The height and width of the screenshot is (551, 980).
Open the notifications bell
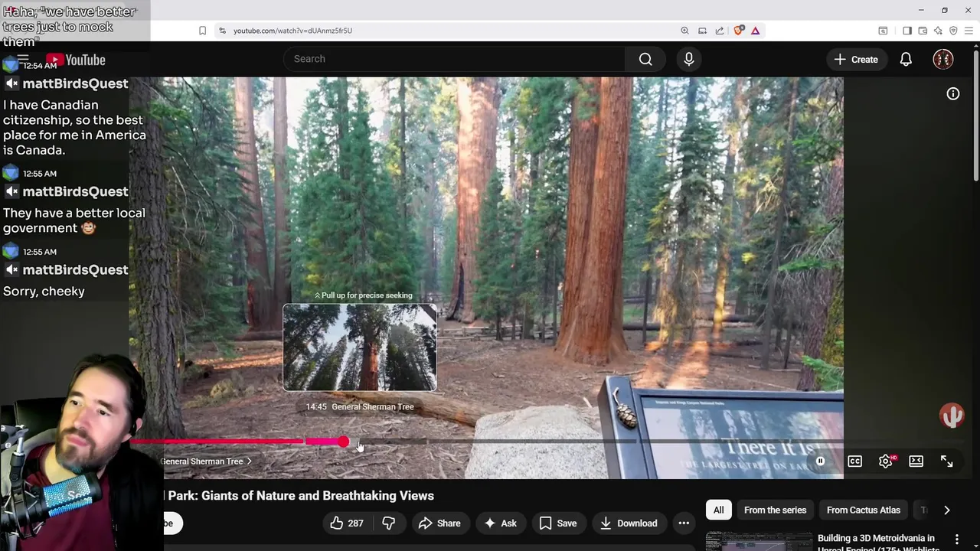tap(906, 59)
